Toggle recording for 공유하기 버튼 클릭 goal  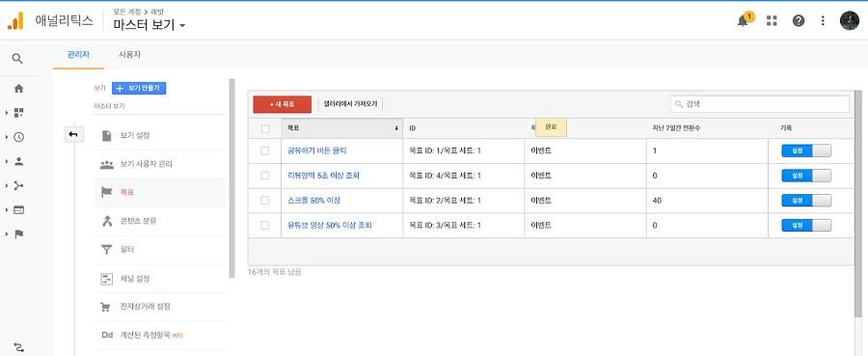pos(806,151)
